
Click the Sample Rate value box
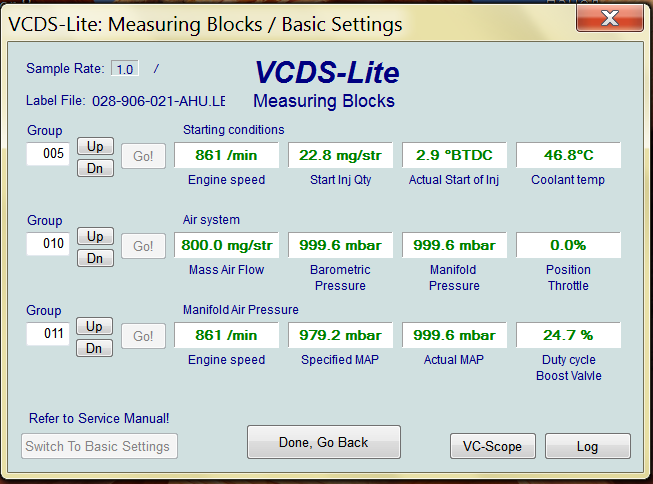point(124,69)
